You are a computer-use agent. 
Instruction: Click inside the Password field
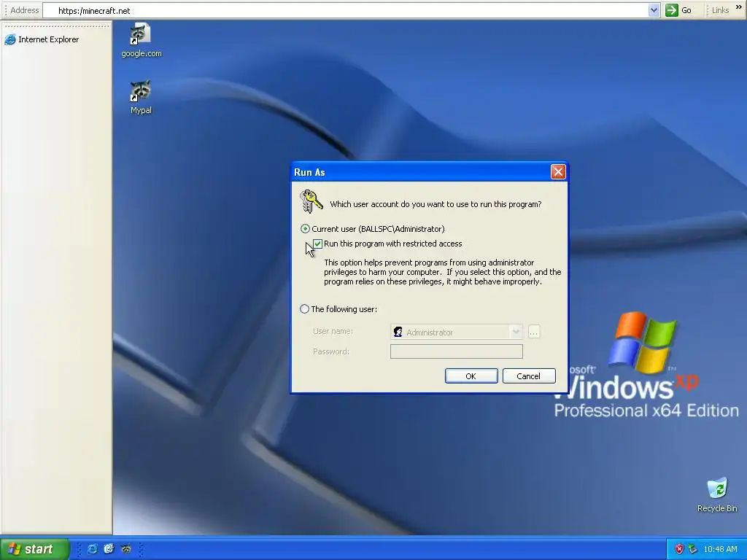coord(457,351)
